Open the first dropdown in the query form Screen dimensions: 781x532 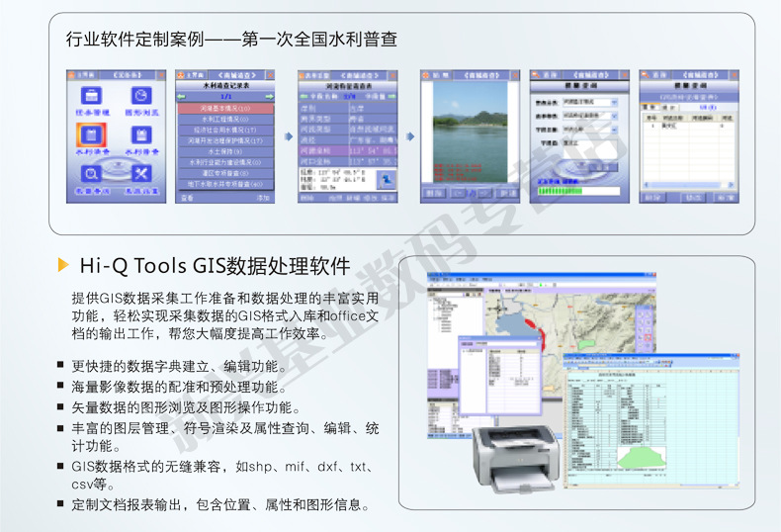click(x=590, y=102)
